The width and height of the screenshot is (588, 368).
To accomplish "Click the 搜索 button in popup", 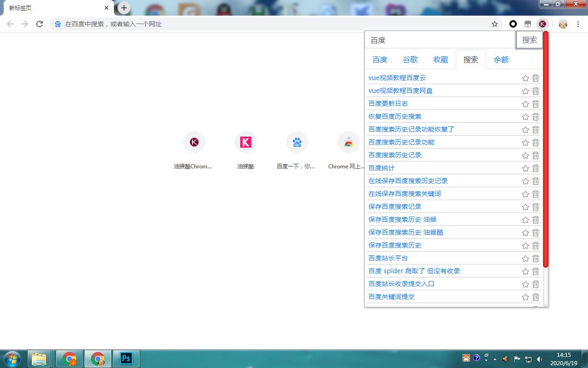I will (530, 40).
